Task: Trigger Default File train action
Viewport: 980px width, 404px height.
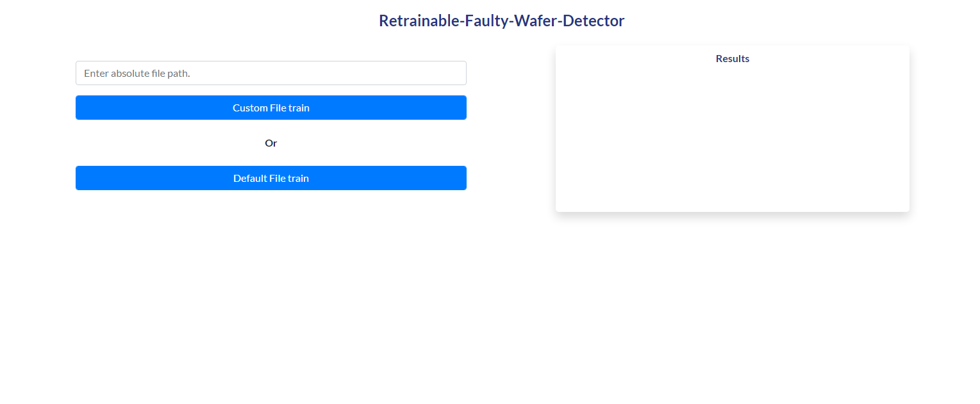Action: pyautogui.click(x=270, y=178)
